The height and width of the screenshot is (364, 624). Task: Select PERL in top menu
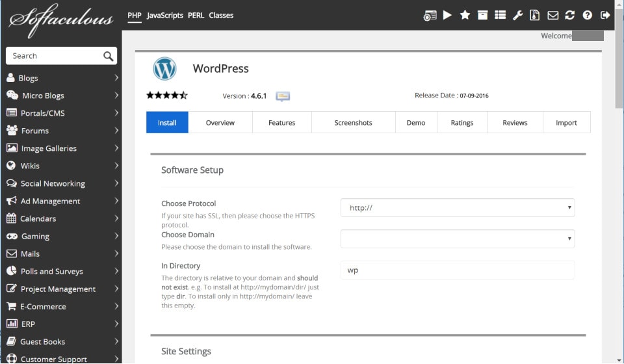tap(196, 16)
